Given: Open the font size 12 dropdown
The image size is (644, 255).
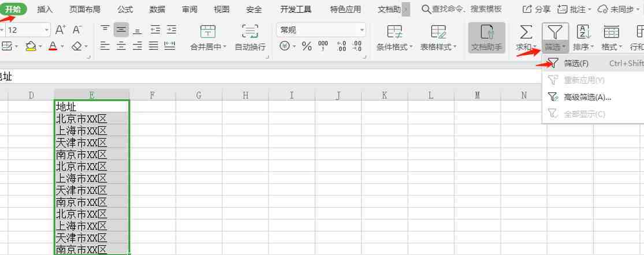Looking at the screenshot, I should [47, 30].
